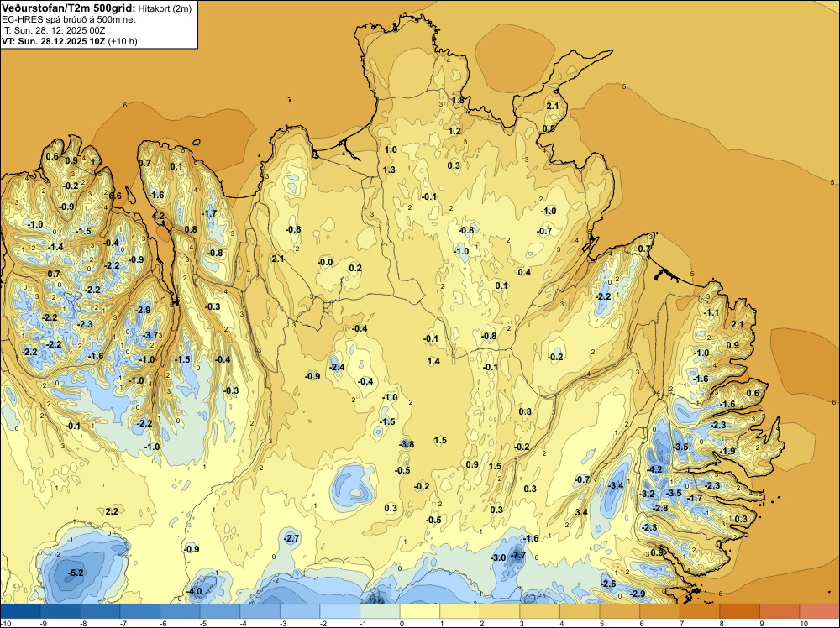Viewport: 840px width, 628px height.
Task: Click legend swatch between 6 and 7
Action: pos(660,611)
